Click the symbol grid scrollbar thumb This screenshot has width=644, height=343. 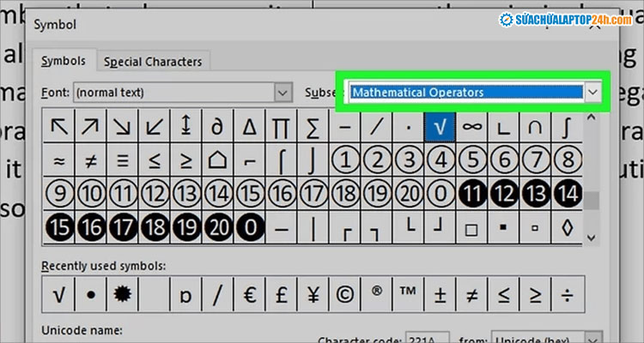tap(591, 201)
